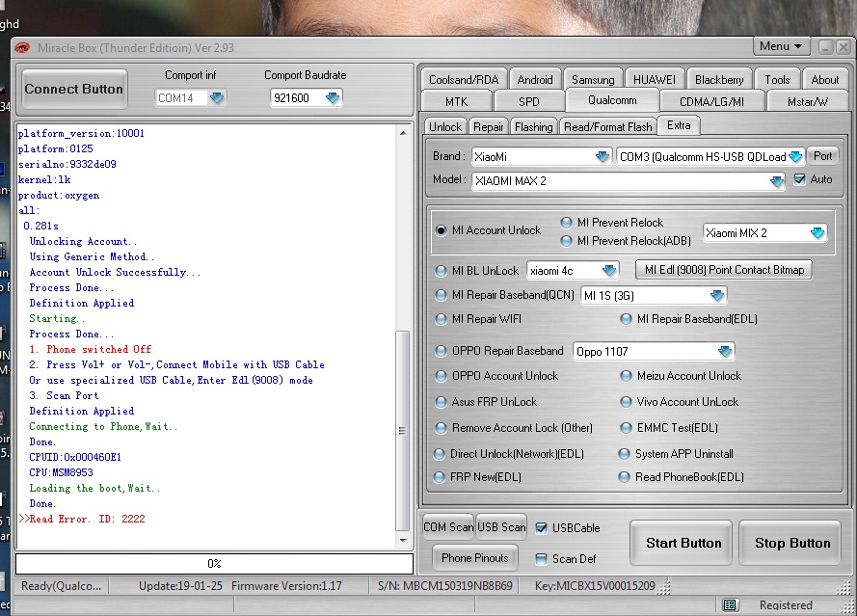Image resolution: width=857 pixels, height=616 pixels.
Task: Open the Unlock sub-tab
Action: 445,127
